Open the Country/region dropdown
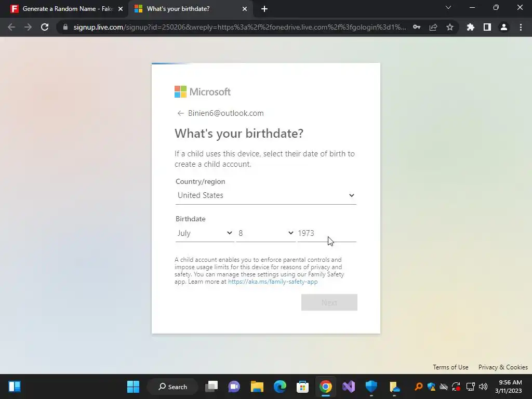 (x=265, y=195)
